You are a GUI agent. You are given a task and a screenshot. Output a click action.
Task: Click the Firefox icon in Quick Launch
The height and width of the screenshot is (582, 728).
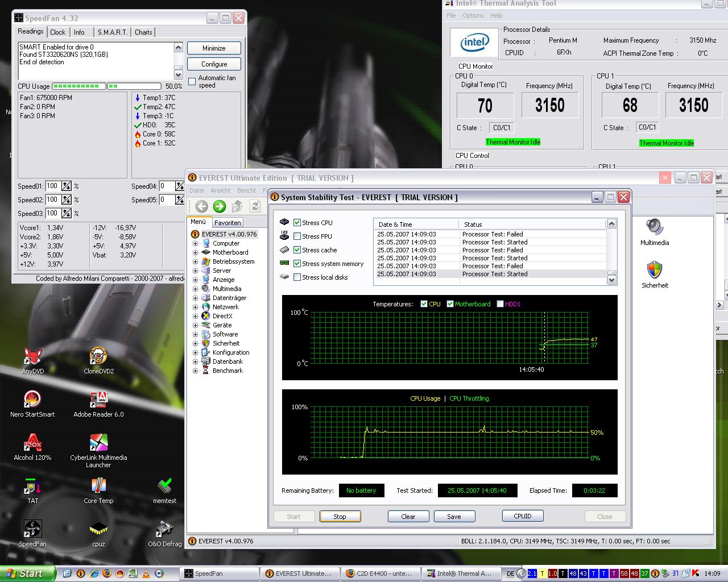tap(107, 573)
